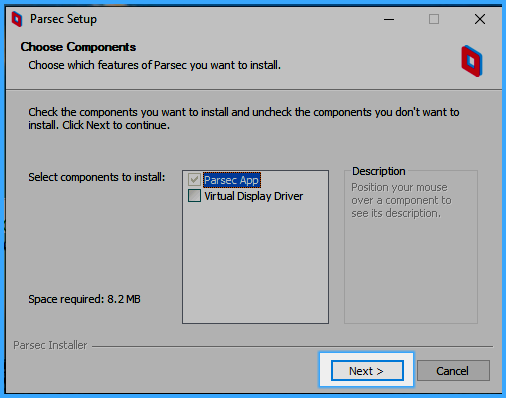Click the Description group label
This screenshot has height=398, width=506.
pyautogui.click(x=379, y=171)
